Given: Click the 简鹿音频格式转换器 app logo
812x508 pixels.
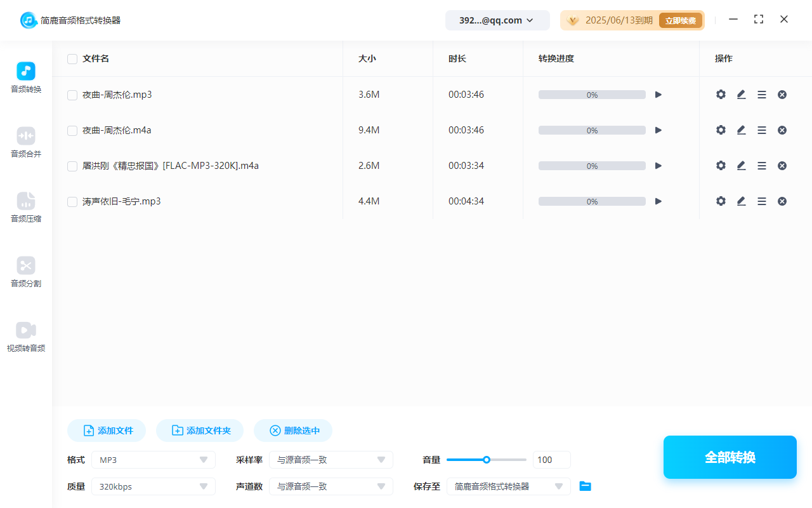Looking at the screenshot, I should (x=29, y=20).
